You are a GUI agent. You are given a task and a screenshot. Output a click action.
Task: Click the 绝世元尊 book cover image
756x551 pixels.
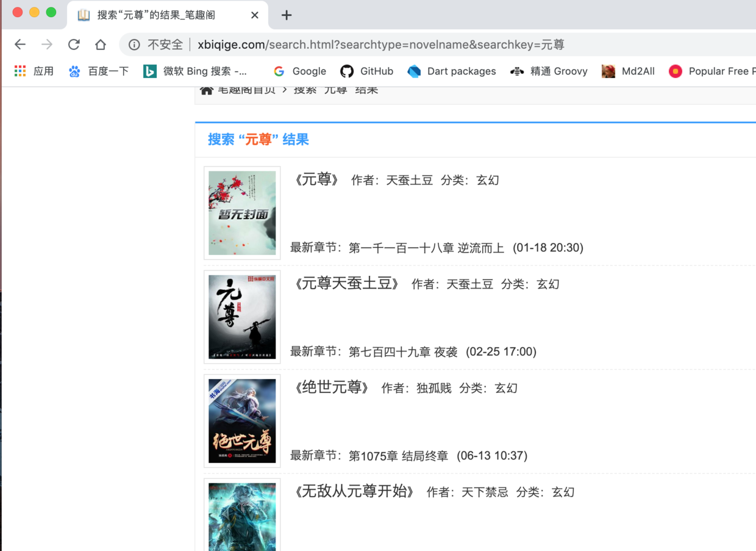coord(242,420)
